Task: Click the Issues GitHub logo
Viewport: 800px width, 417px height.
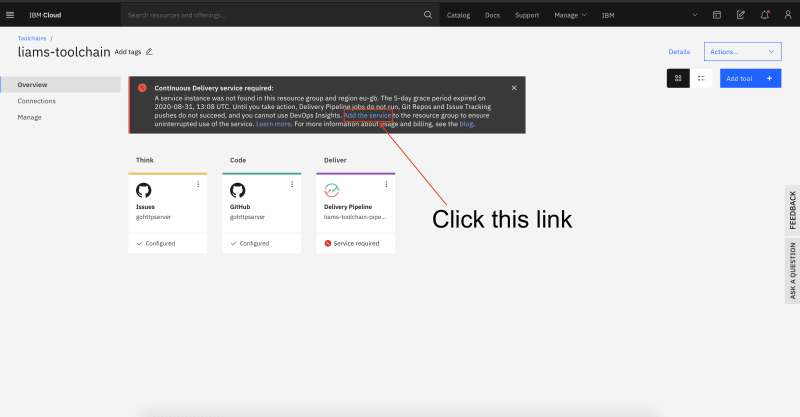Action: point(143,190)
